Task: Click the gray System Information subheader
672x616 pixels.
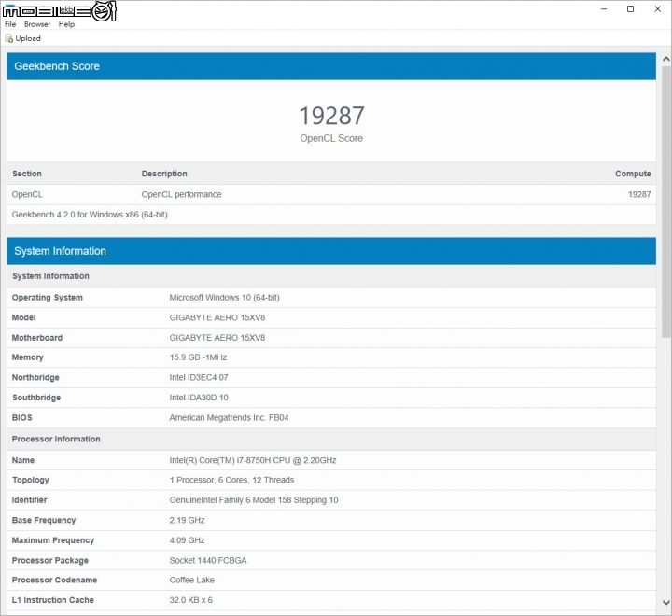Action: (50, 276)
